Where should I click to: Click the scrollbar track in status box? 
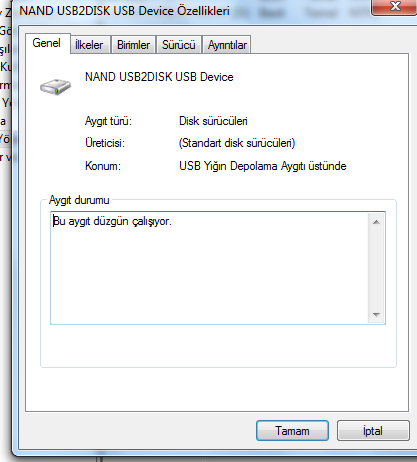tap(376, 268)
